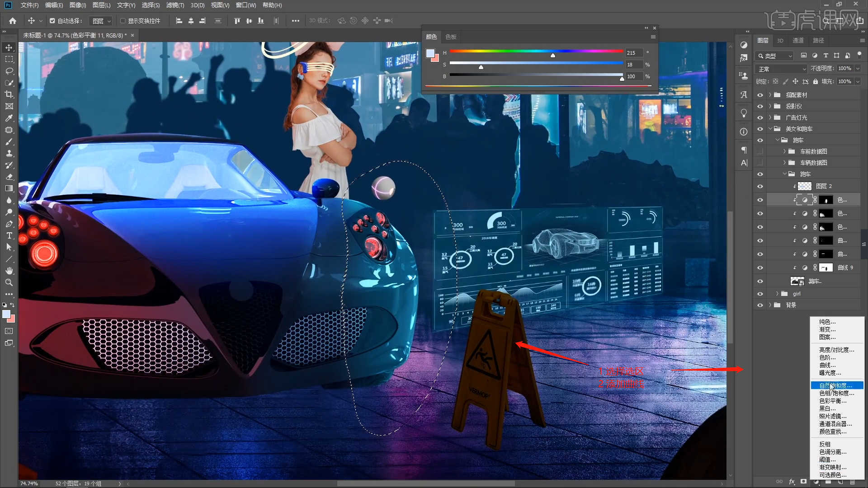Image resolution: width=868 pixels, height=488 pixels.
Task: Switch to the 色板 tab
Action: click(451, 37)
